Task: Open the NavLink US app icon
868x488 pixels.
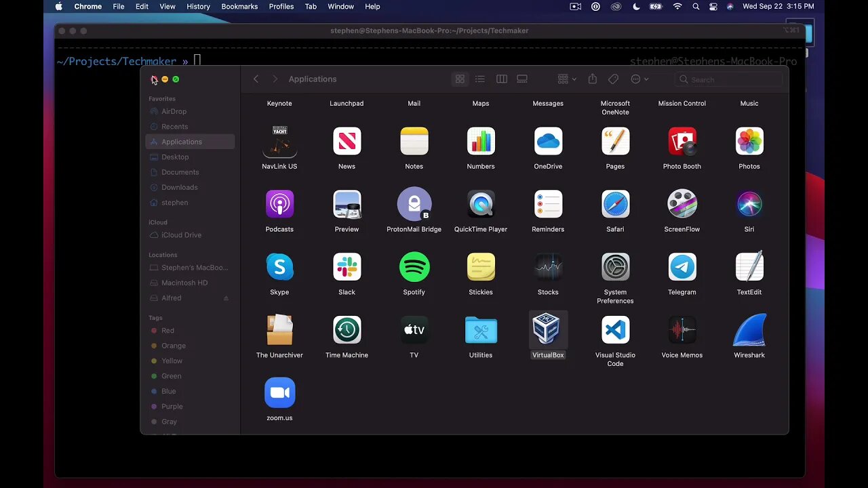Action: point(279,141)
